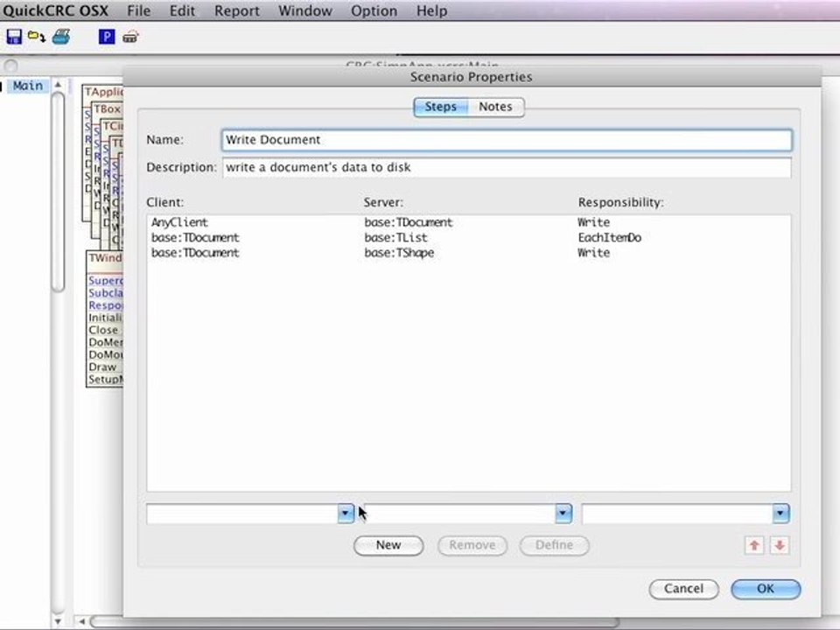Image resolution: width=840 pixels, height=630 pixels.
Task: Click base:TDocument in the Server column
Action: (409, 222)
